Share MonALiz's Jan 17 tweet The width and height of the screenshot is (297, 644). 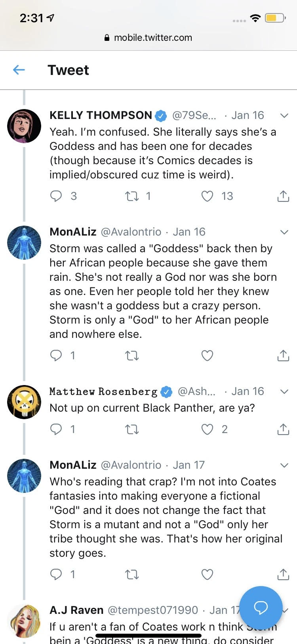pyautogui.click(x=283, y=574)
